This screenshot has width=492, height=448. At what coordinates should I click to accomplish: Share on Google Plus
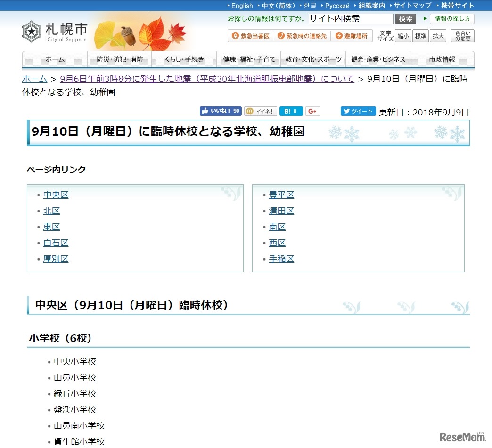pyautogui.click(x=312, y=111)
